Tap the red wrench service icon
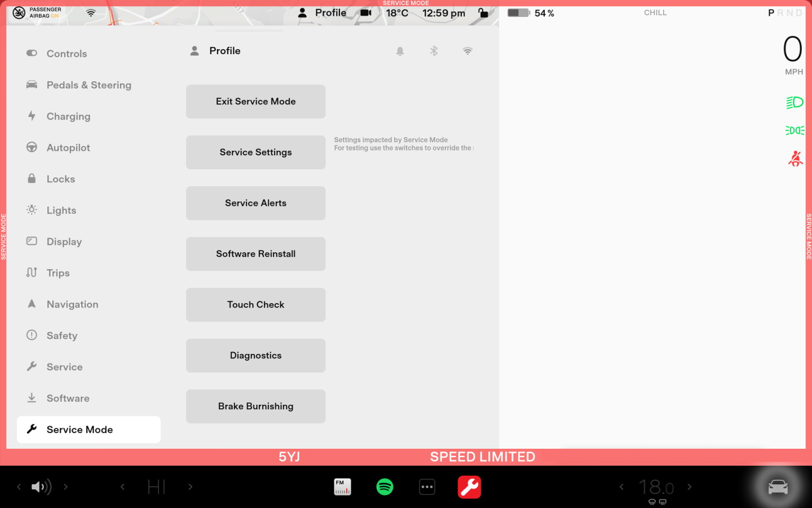This screenshot has height=508, width=812. pyautogui.click(x=469, y=487)
